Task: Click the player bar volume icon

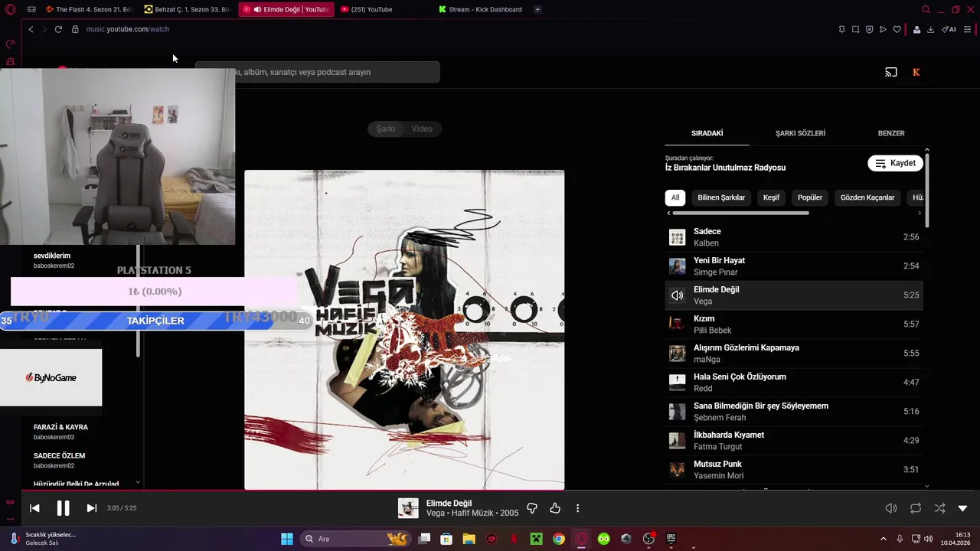Action: coord(891,508)
